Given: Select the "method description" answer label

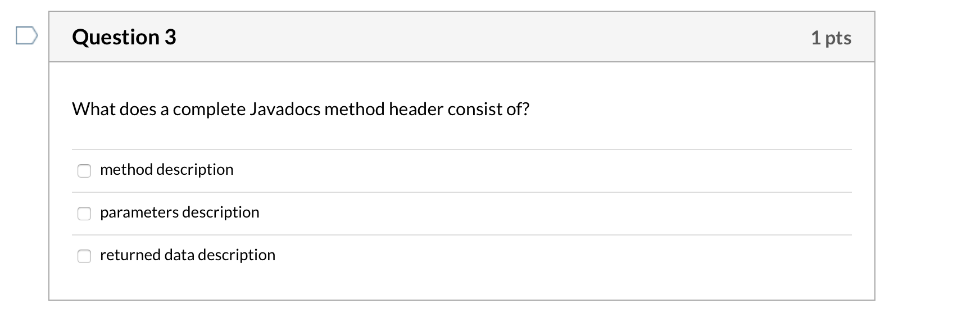Looking at the screenshot, I should coord(166,169).
